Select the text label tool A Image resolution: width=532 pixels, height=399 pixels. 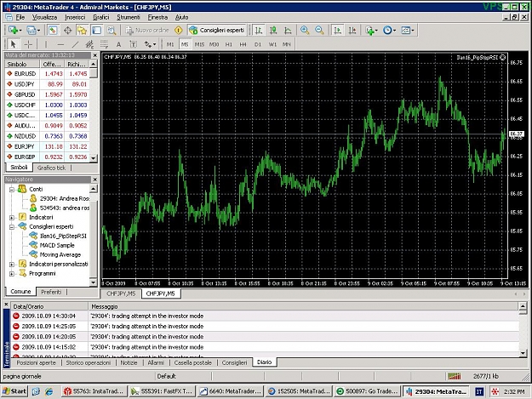point(118,44)
